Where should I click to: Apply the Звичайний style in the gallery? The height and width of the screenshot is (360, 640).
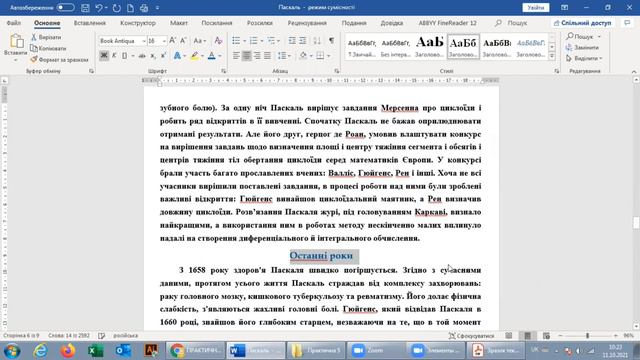pyautogui.click(x=362, y=47)
